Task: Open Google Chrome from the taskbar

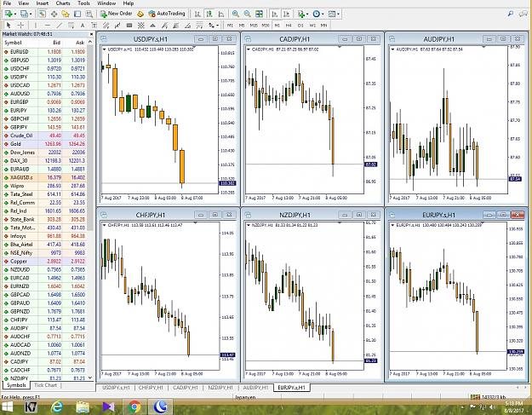Action: coord(134,406)
